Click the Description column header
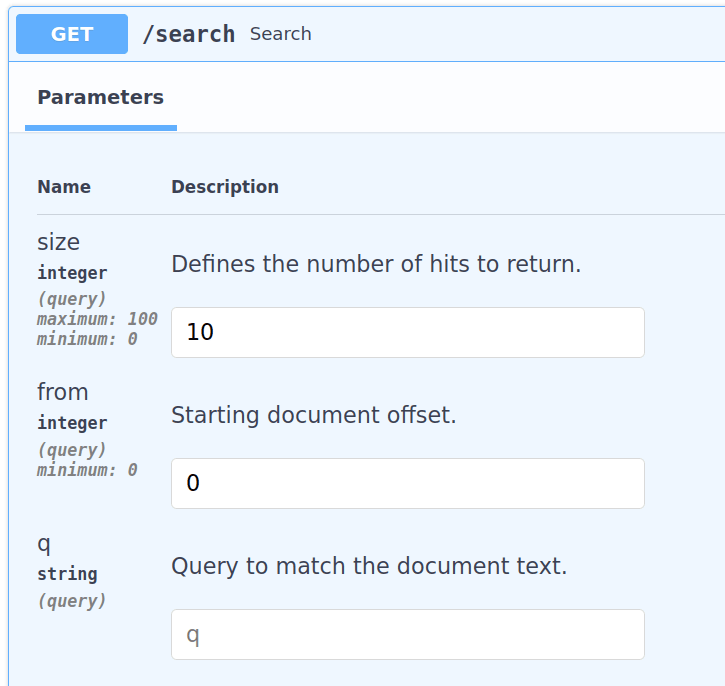725x686 pixels. coord(225,187)
